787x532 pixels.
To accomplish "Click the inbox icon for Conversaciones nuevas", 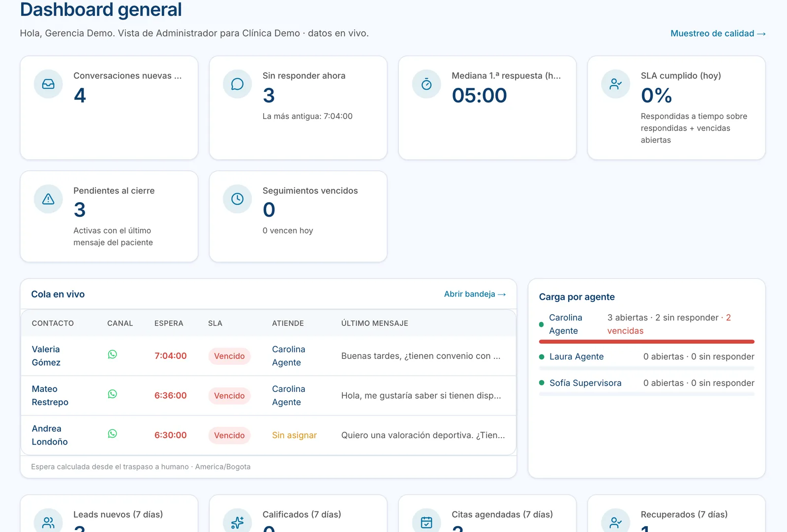I will pos(48,84).
